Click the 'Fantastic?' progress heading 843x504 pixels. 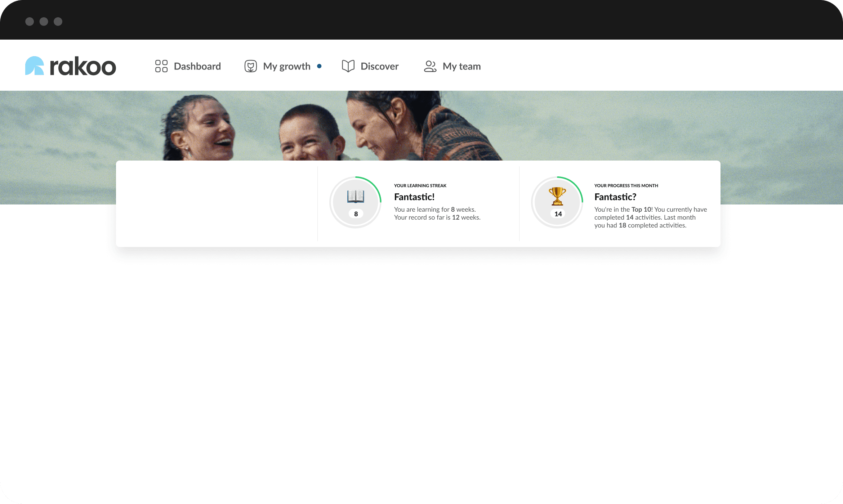pos(616,197)
